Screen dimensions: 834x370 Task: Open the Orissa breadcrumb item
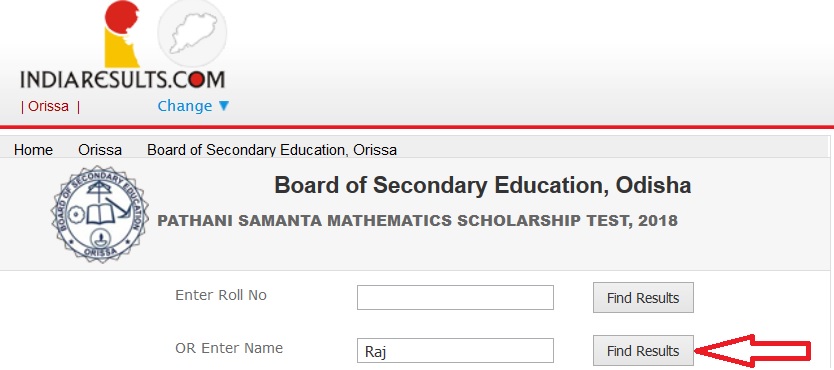(x=100, y=150)
